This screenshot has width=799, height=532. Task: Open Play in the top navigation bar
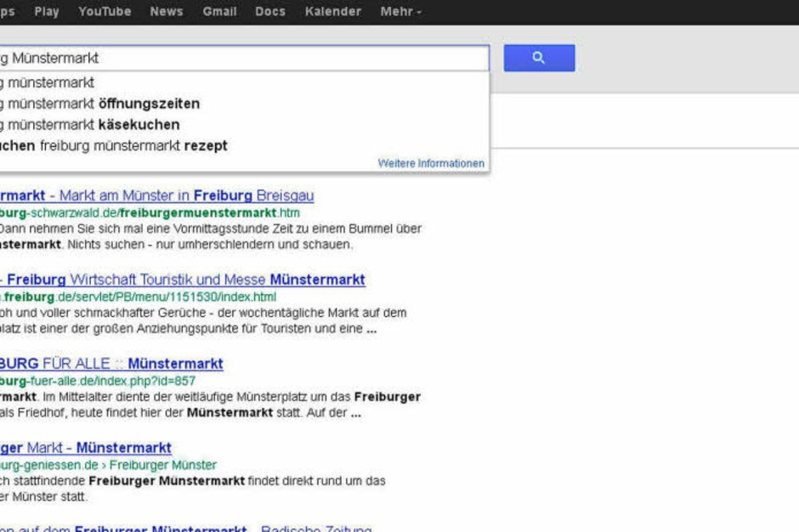pos(47,11)
